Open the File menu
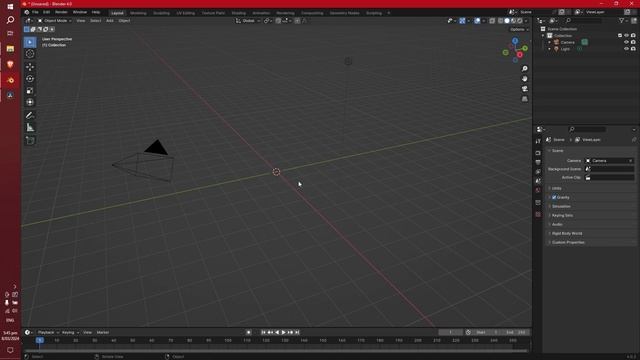 click(x=35, y=12)
